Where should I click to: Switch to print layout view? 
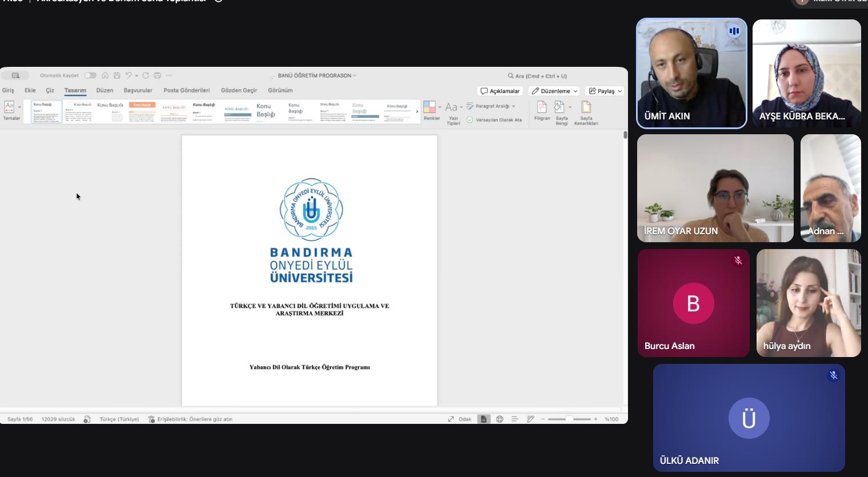pos(483,419)
